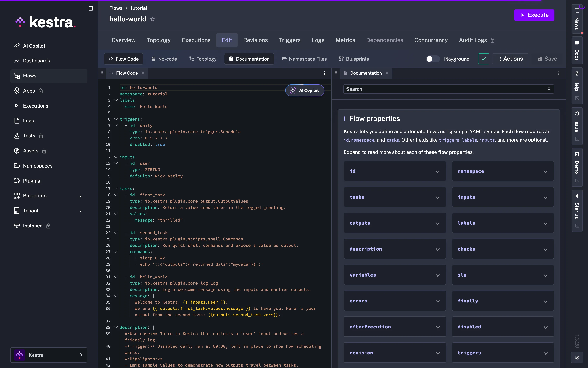Collapse the triggers block fold arrow at line 6

coord(116,119)
